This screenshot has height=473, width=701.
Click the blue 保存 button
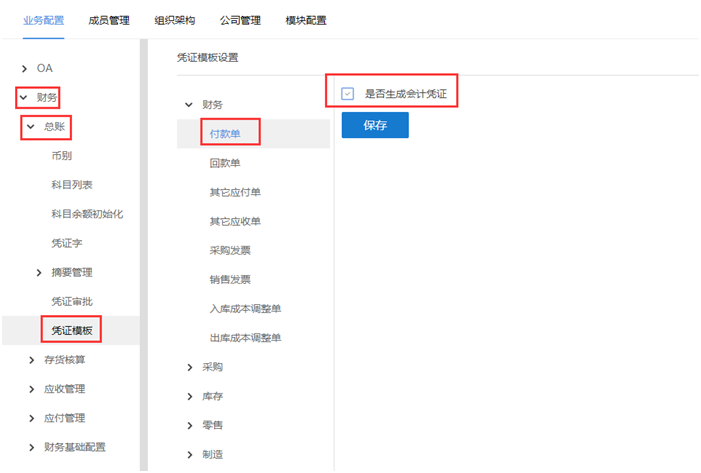[375, 125]
